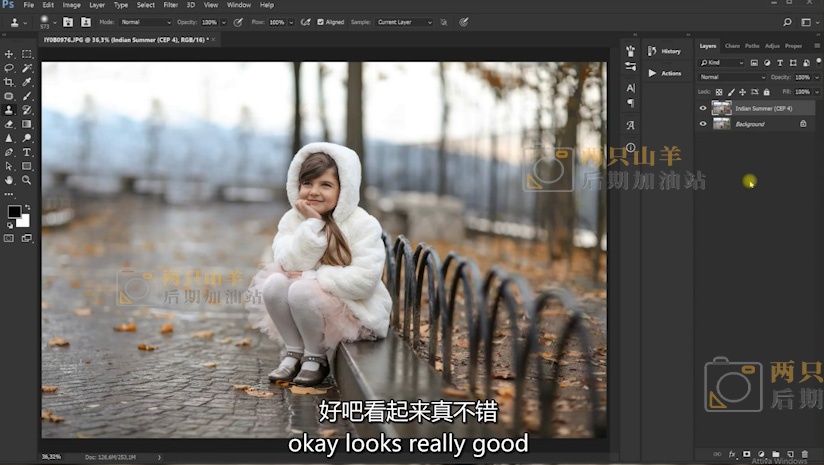This screenshot has height=465, width=824.
Task: Open the layer blend mode Normal dropdown
Action: coord(732,77)
